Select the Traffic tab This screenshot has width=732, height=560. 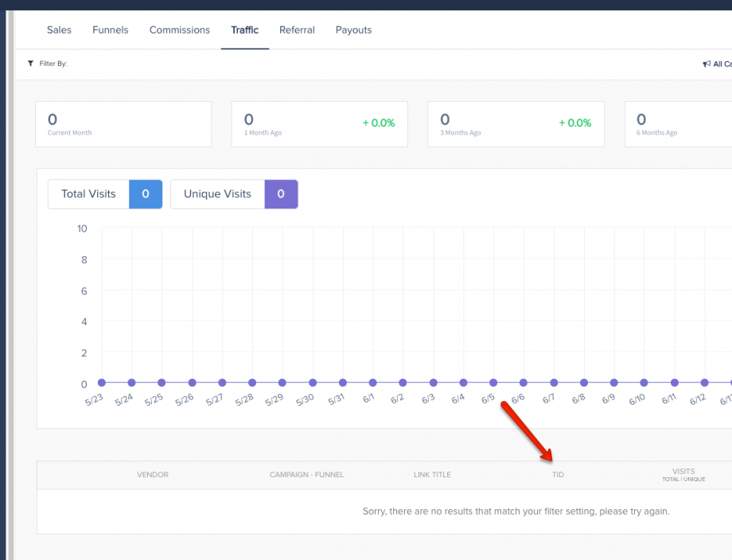245,30
